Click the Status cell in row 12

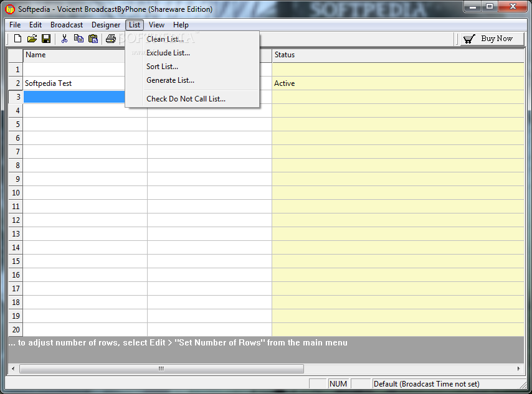pyautogui.click(x=398, y=220)
